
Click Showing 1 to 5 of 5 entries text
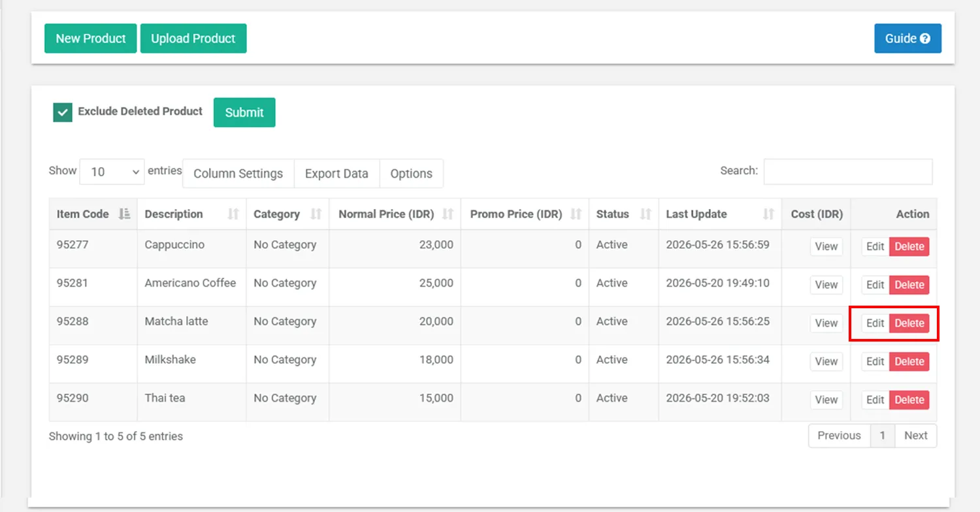(116, 436)
